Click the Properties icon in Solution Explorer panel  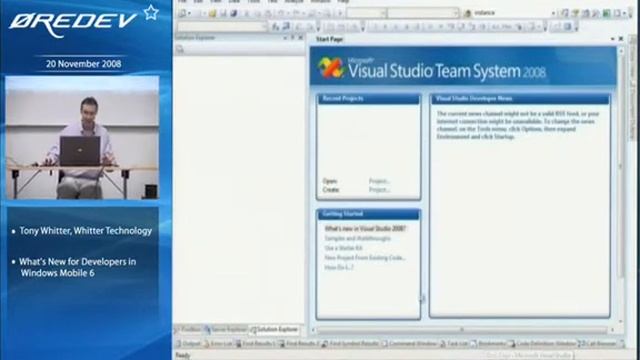point(180,49)
